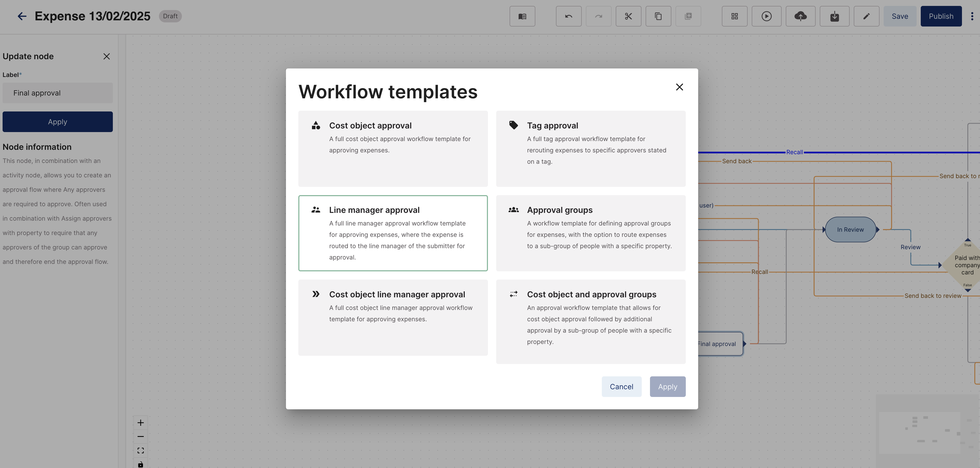The width and height of the screenshot is (980, 468).
Task: Click the orange Recall edge label
Action: 759,272
